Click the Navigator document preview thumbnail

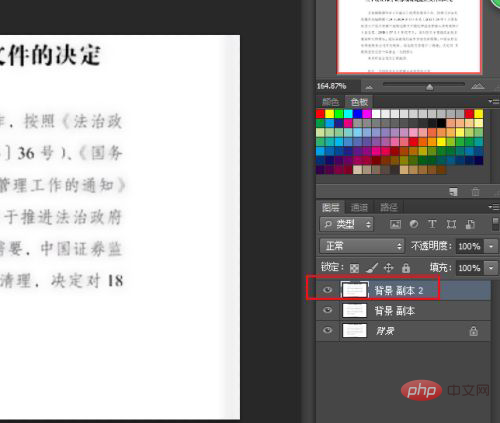[409, 36]
